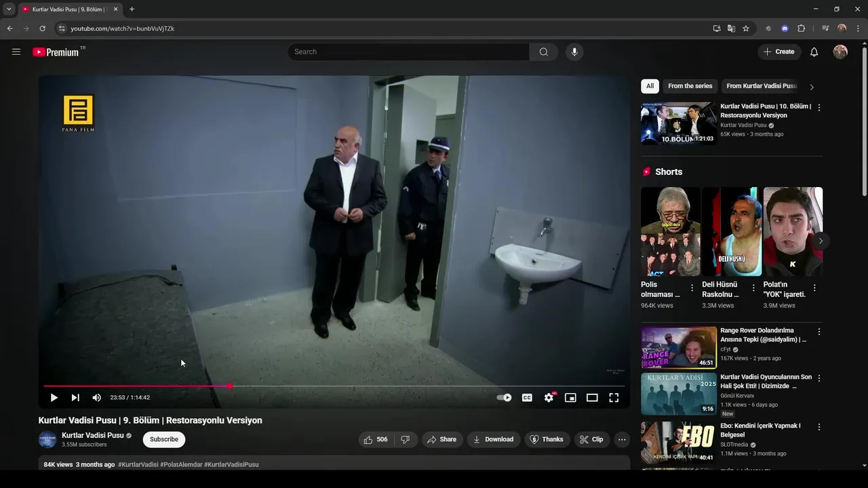Close the Kurtlar Vadisi Pusu tab

pos(115,9)
